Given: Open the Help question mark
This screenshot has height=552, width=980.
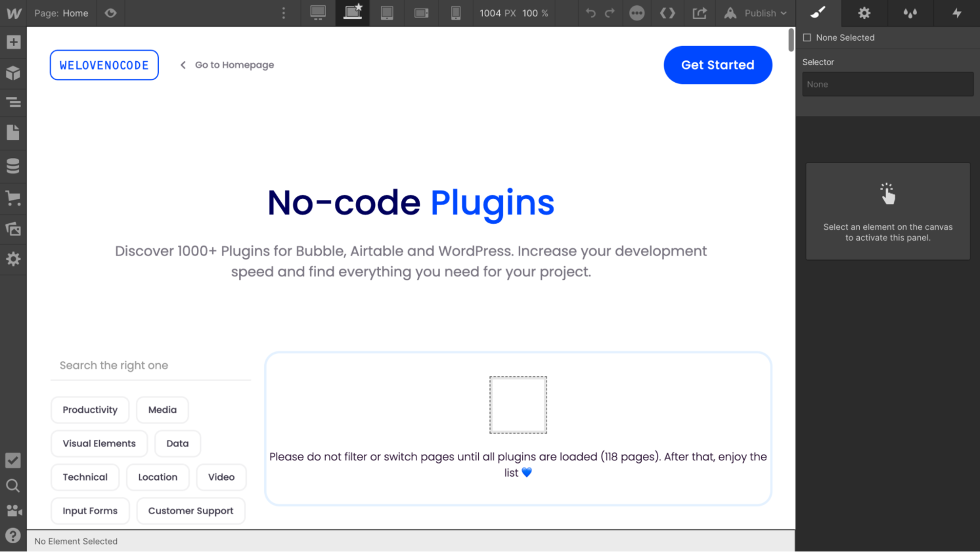Looking at the screenshot, I should click(13, 536).
